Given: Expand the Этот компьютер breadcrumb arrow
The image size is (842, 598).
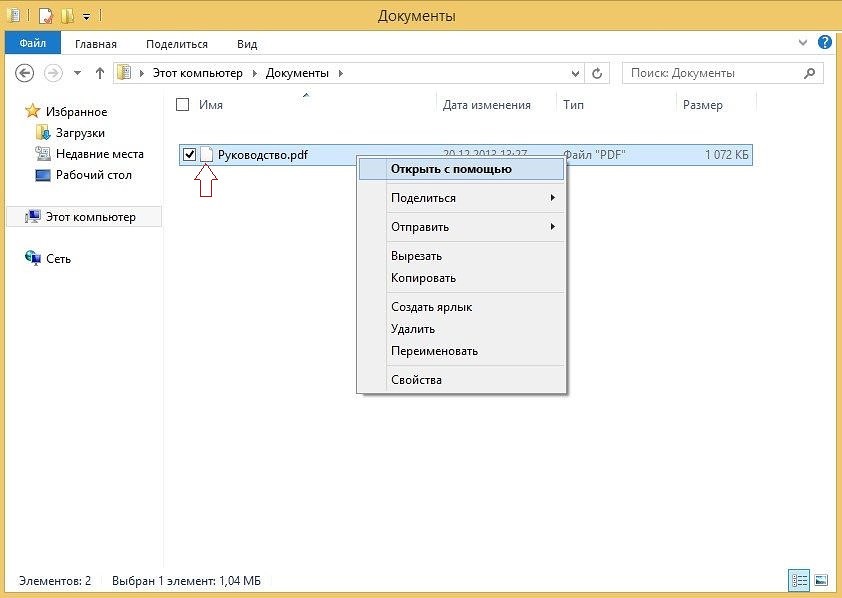Looking at the screenshot, I should click(x=255, y=73).
